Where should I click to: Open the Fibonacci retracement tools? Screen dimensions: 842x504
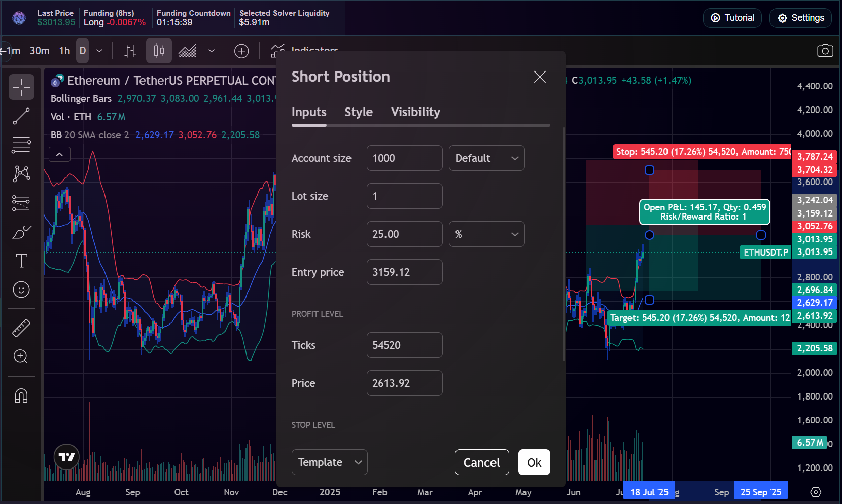click(x=21, y=145)
